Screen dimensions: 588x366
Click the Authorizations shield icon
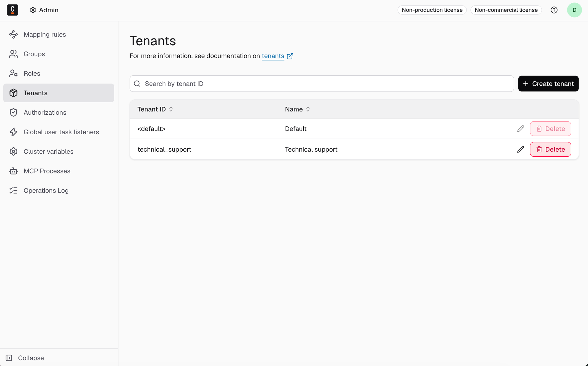coord(14,112)
